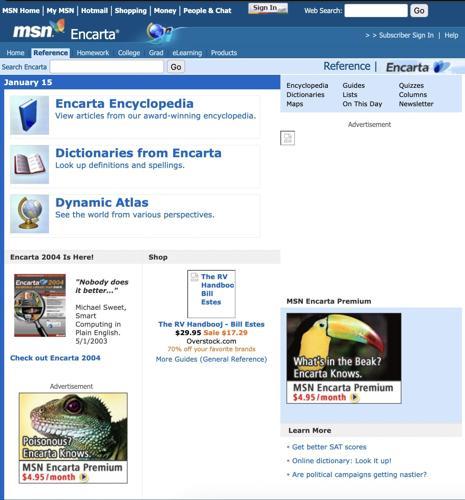Click the broken advertisement image placeholder
Viewport: 465px width, 500px height.
click(x=287, y=138)
